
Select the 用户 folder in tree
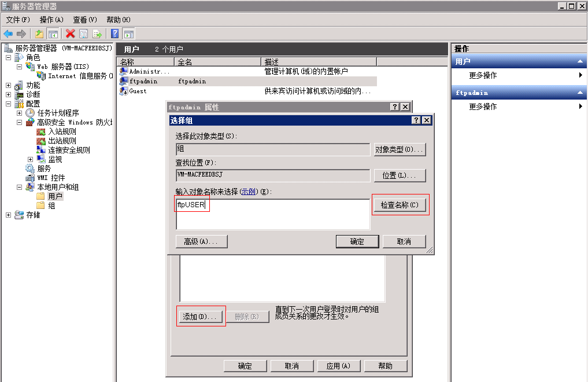click(x=55, y=196)
